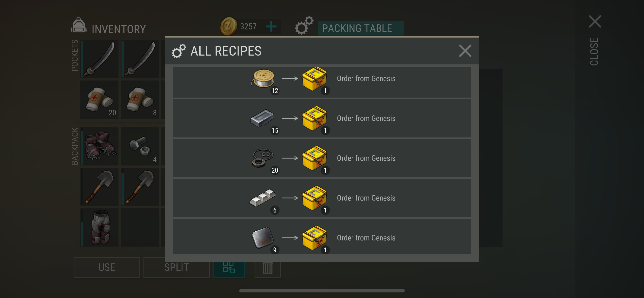Click the aluminium bars recipe ingredient
The height and width of the screenshot is (298, 644).
coord(262,198)
